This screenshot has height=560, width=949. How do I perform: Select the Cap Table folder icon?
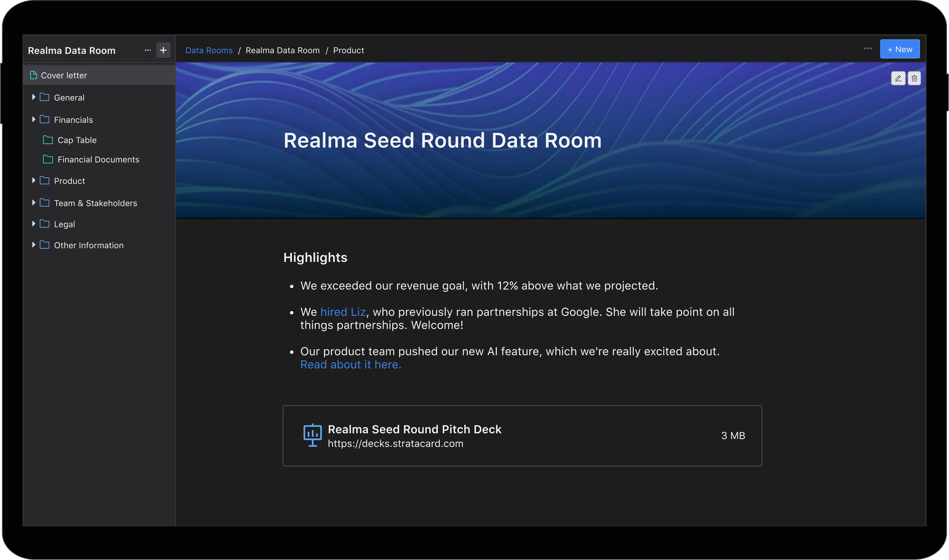(48, 140)
